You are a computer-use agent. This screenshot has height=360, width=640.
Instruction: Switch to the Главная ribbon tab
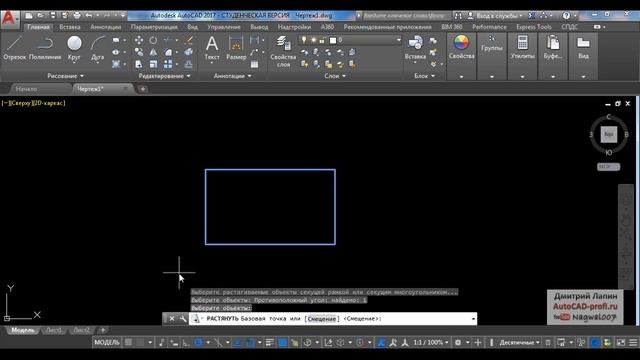38,27
